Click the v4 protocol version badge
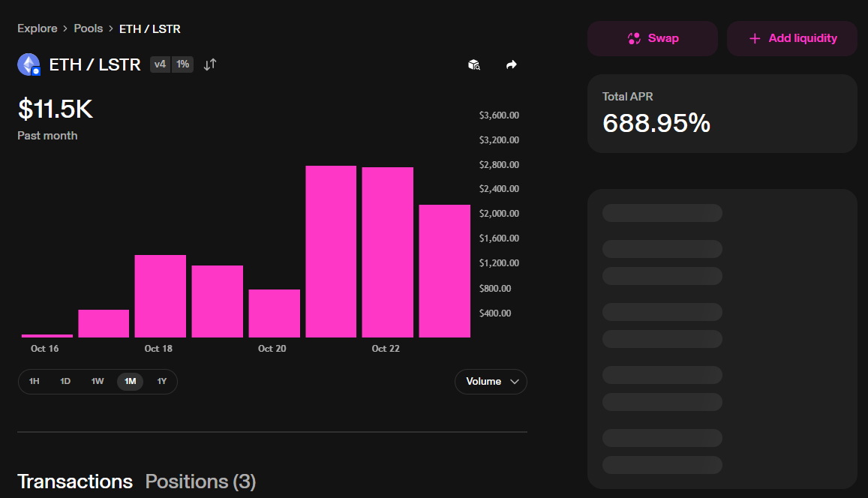The height and width of the screenshot is (498, 868). (x=160, y=64)
